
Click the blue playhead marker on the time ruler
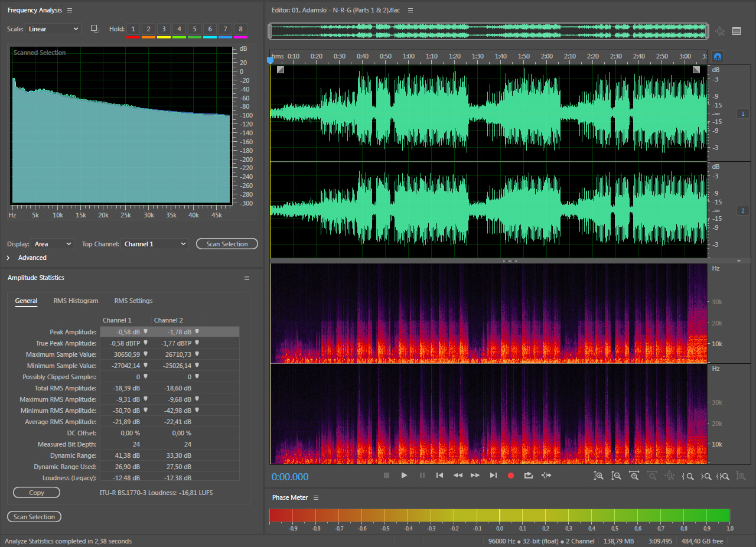[271, 60]
